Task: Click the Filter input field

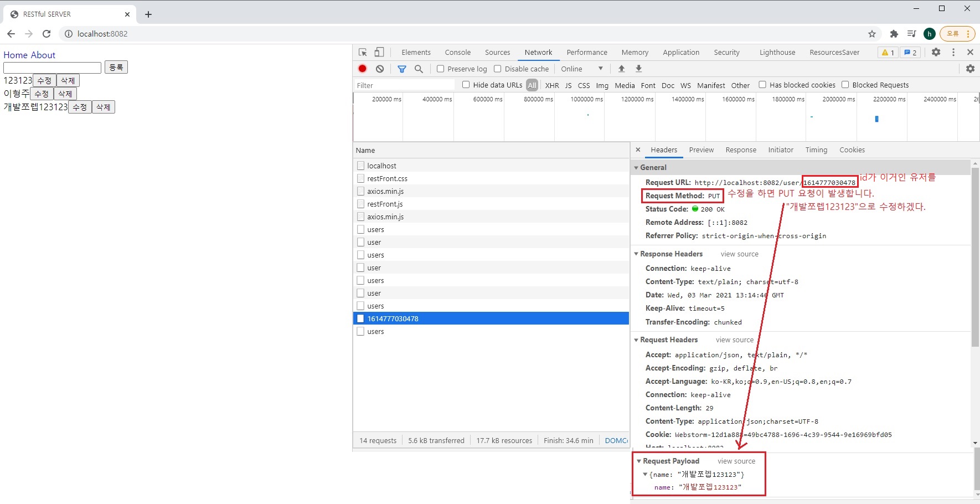Action: coord(404,85)
